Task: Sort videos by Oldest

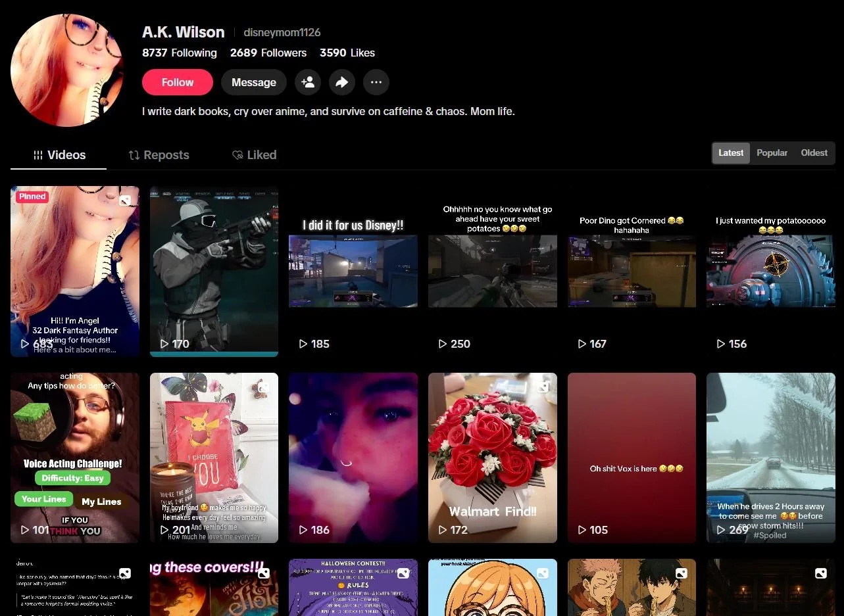Action: pyautogui.click(x=814, y=153)
